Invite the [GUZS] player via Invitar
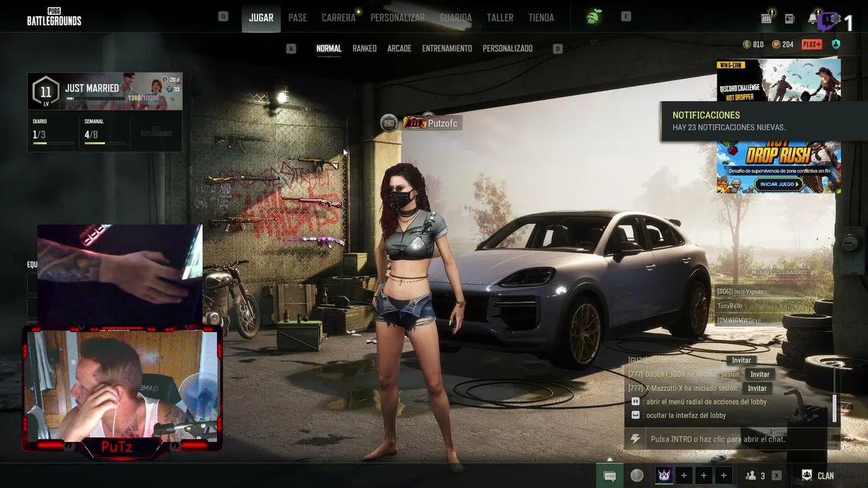Viewport: 868px width, 488px height. (x=741, y=361)
